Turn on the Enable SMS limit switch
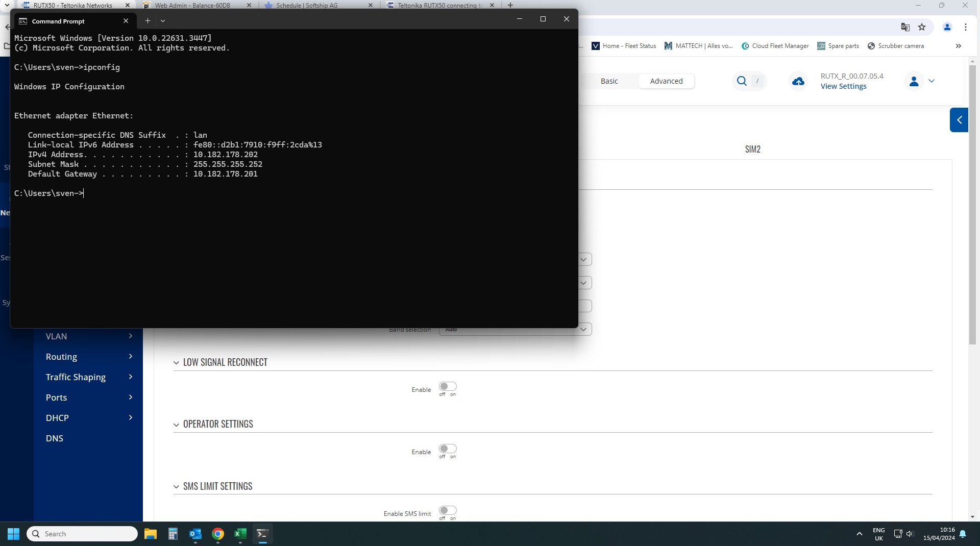 pos(448,511)
